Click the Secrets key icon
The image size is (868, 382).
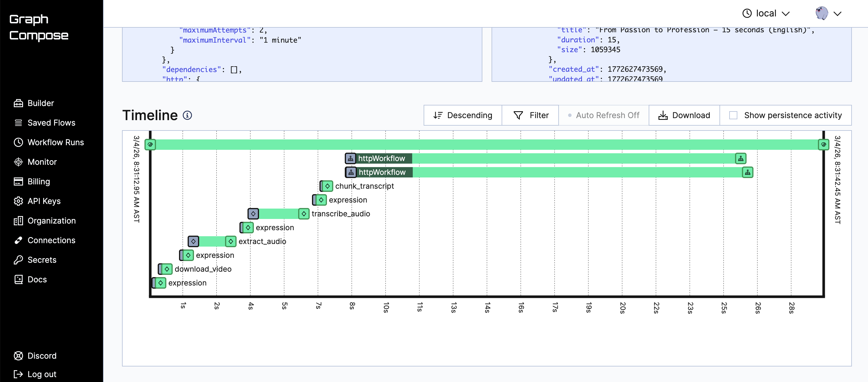pos(18,260)
